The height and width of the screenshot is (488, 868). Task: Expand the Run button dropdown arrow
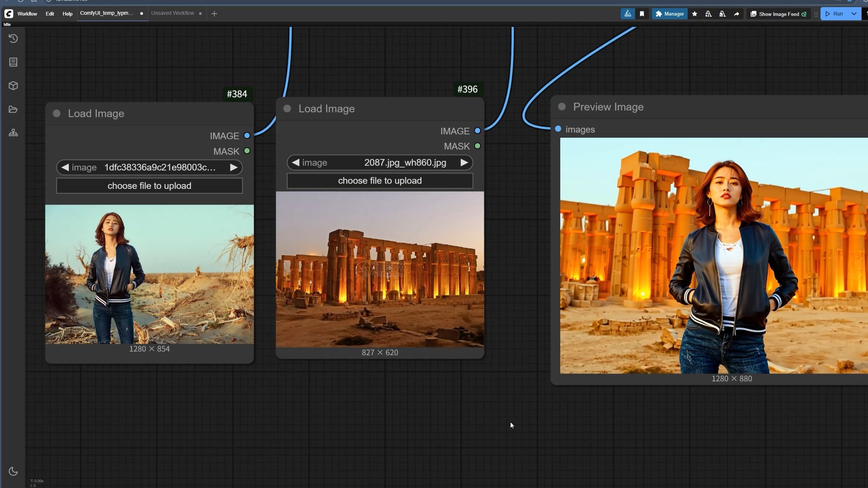click(854, 14)
